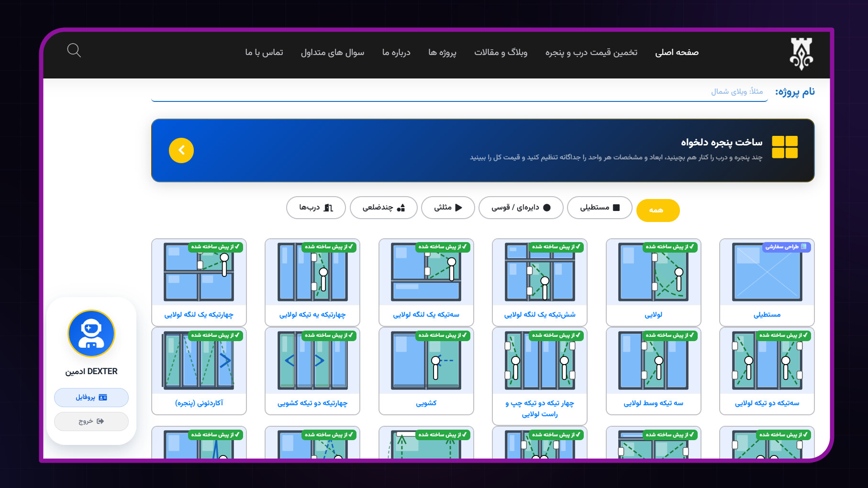
Task: Click the پروفایل button
Action: point(91,397)
